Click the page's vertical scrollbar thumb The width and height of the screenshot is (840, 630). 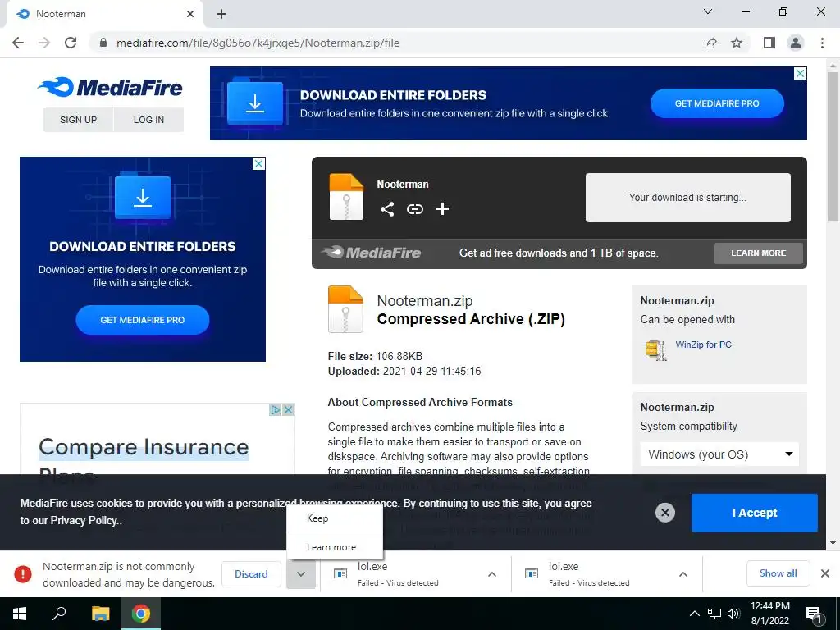click(833, 146)
